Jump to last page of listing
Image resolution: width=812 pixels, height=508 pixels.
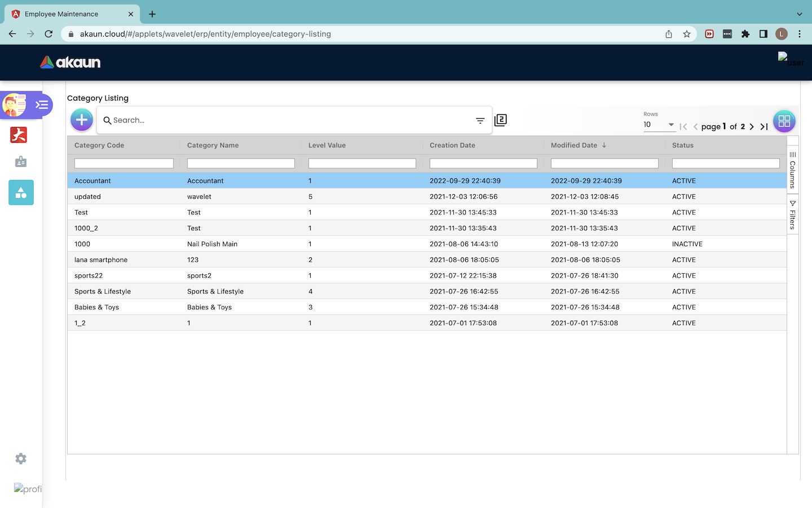[764, 127]
